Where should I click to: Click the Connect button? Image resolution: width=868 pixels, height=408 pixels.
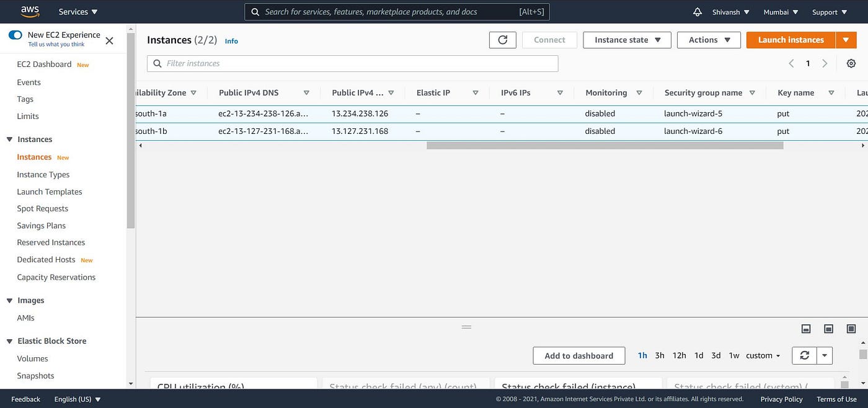click(549, 40)
